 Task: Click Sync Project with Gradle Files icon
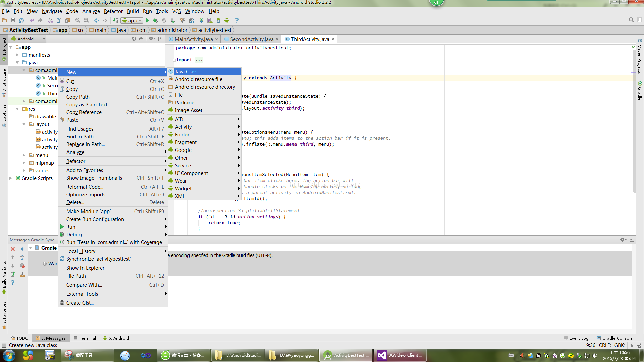(x=202, y=20)
